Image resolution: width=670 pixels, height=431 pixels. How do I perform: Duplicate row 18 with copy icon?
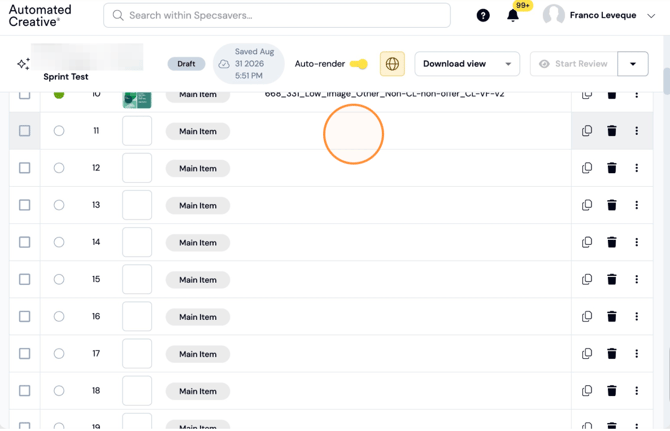[587, 391]
